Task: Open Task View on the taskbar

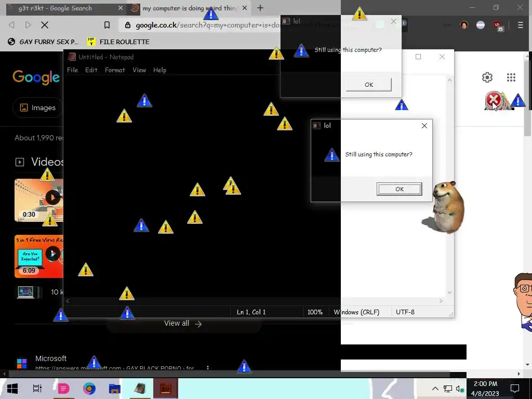Action: click(x=37, y=389)
